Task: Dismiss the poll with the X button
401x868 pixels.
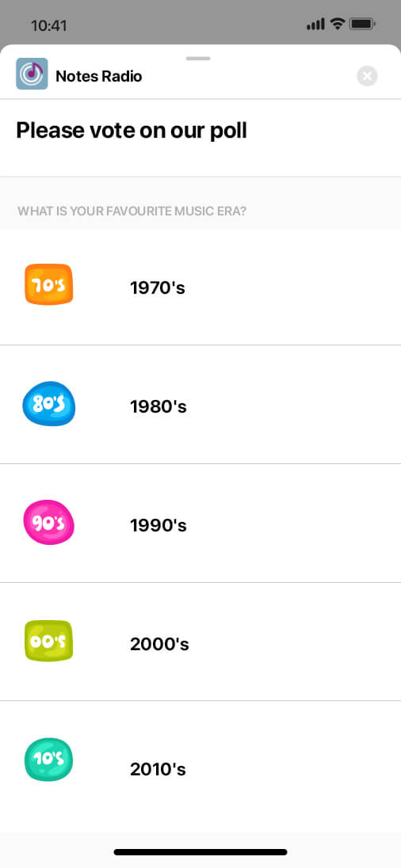Action: coord(367,76)
